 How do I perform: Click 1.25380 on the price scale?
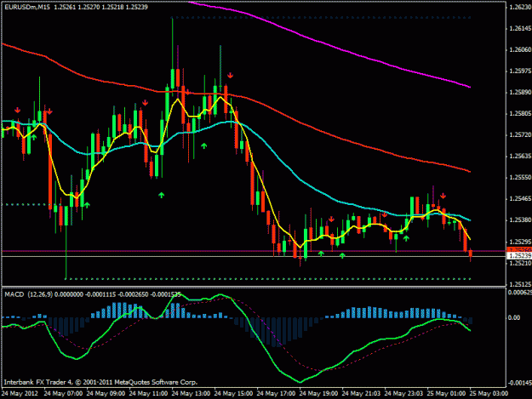tap(520, 220)
